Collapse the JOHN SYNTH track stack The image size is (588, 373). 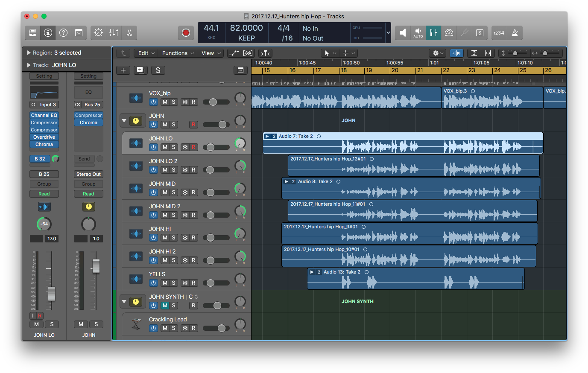tap(124, 302)
